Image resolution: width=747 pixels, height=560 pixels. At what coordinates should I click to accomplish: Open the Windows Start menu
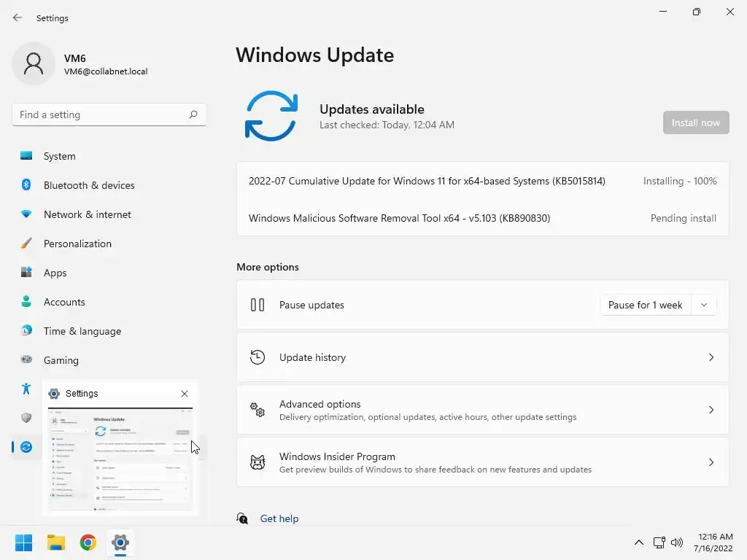[23, 542]
